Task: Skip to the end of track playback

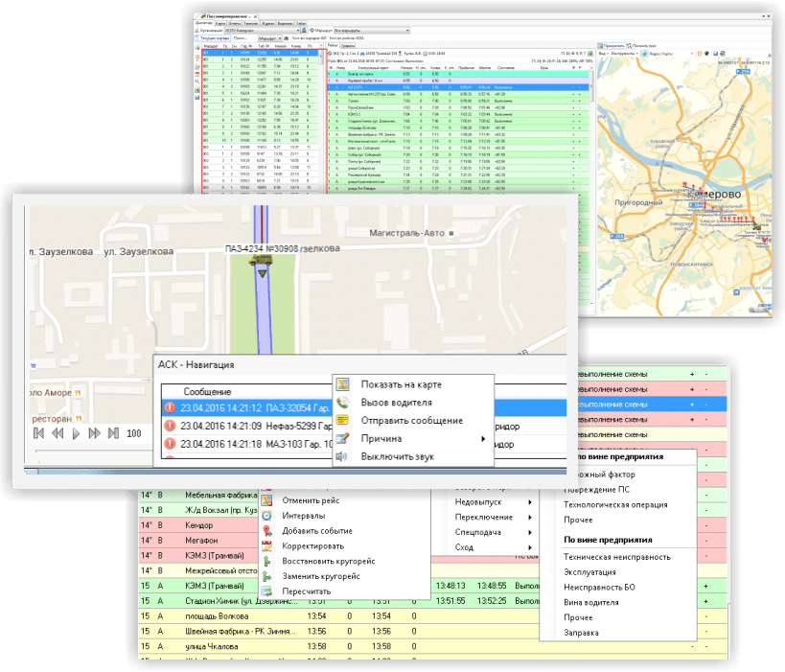Action: coord(113,433)
